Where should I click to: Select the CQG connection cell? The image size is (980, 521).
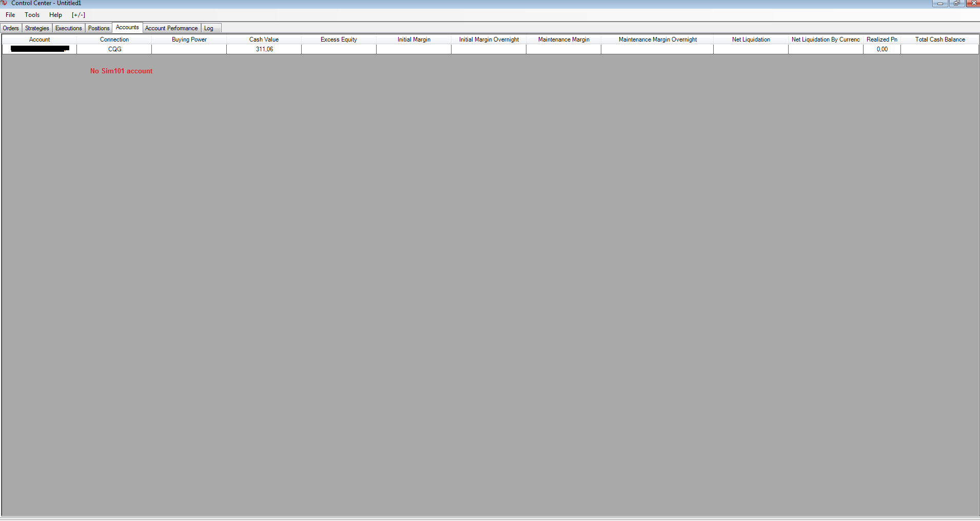[114, 49]
